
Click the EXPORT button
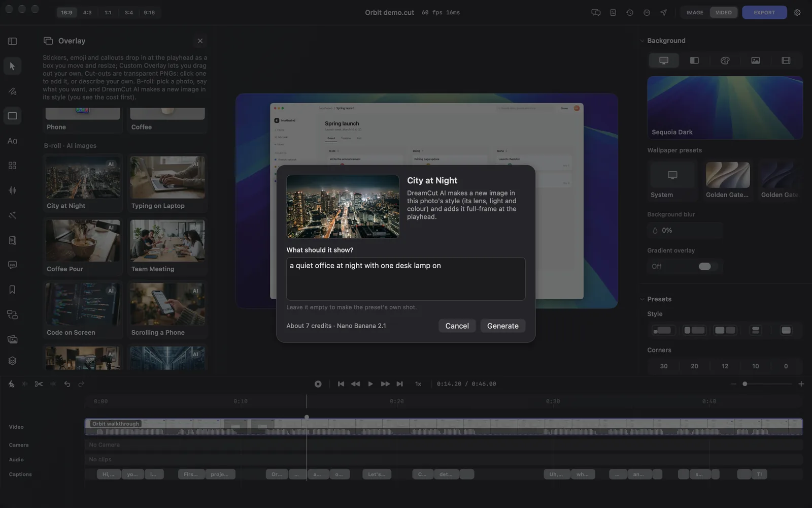click(764, 13)
